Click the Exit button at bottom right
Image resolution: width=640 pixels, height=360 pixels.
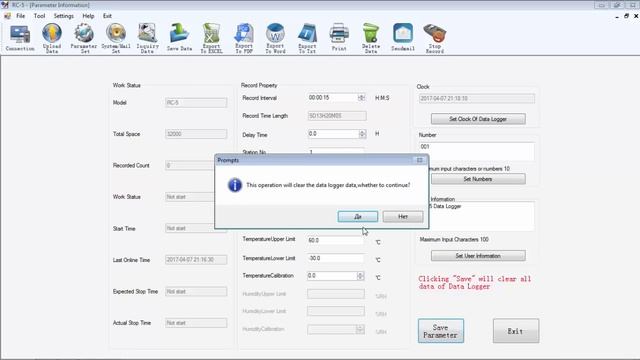(516, 331)
